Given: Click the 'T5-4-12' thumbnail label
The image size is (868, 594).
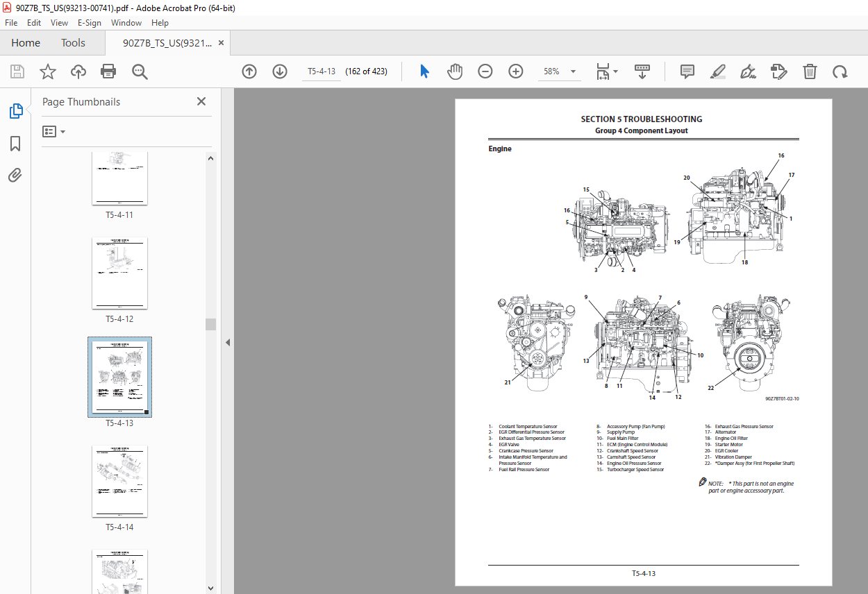Looking at the screenshot, I should pos(119,319).
